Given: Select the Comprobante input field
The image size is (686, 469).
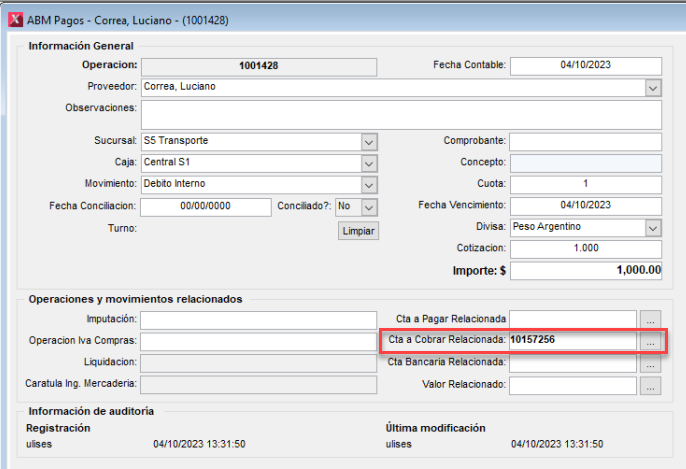Looking at the screenshot, I should click(x=585, y=142).
